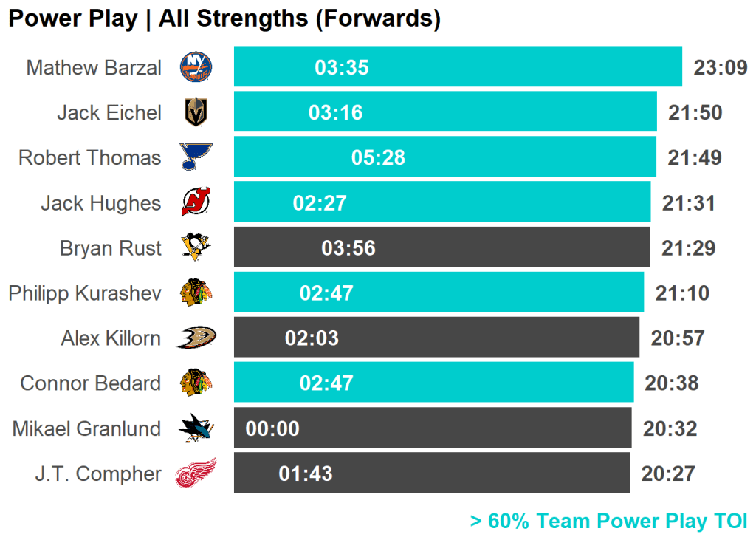
Task: Click the Pittsburgh Penguins logo
Action: (x=196, y=247)
